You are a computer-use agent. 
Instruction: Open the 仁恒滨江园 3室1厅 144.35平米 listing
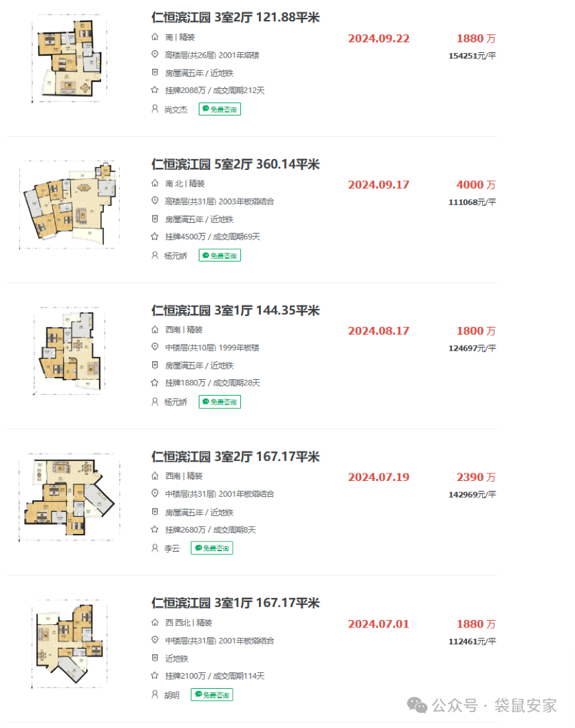[236, 310]
